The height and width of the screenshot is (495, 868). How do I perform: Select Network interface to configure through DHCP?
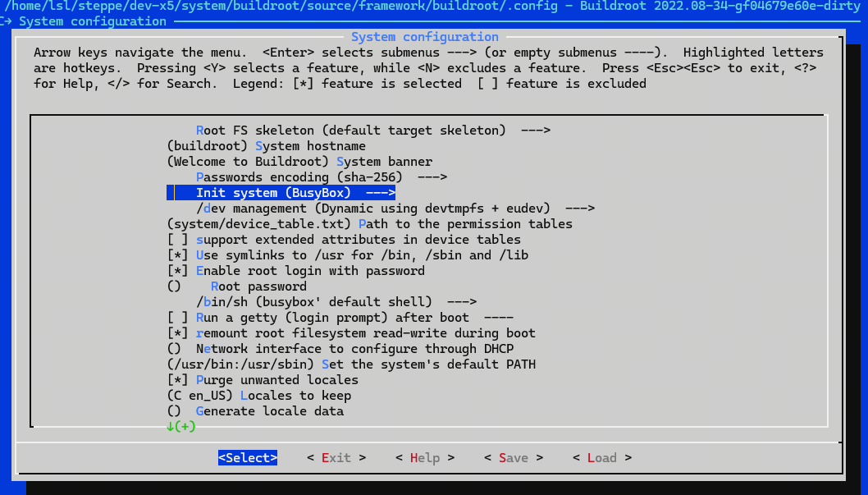tap(340, 349)
